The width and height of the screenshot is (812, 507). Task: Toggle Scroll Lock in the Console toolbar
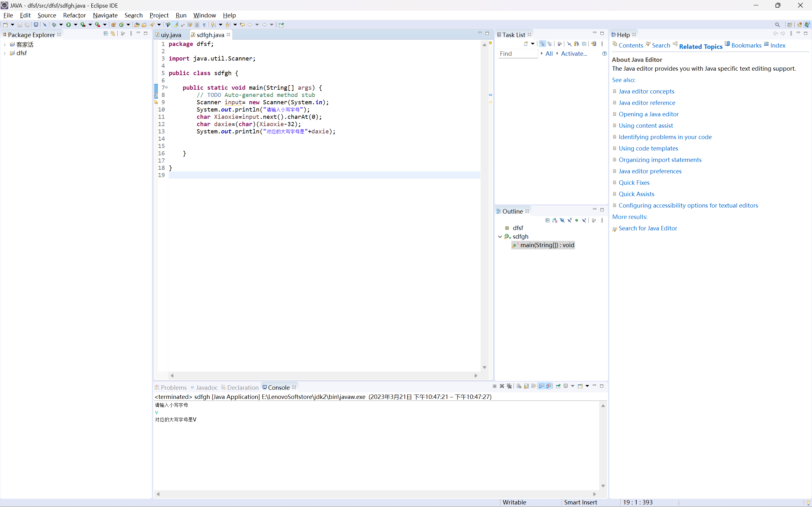(x=527, y=386)
